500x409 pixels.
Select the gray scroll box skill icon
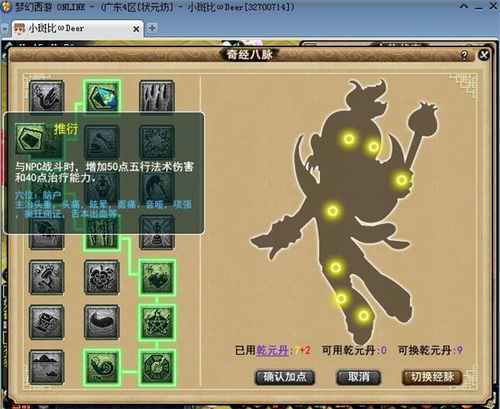(x=46, y=322)
